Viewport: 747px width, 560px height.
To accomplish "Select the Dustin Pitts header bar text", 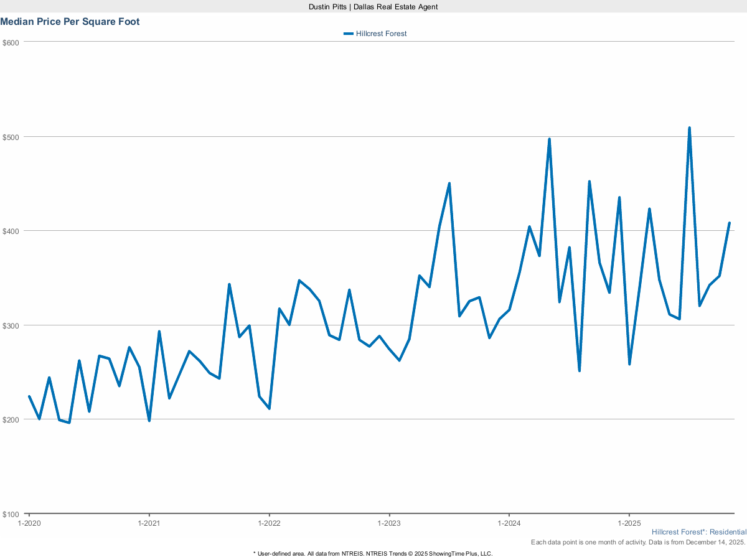I will [374, 6].
